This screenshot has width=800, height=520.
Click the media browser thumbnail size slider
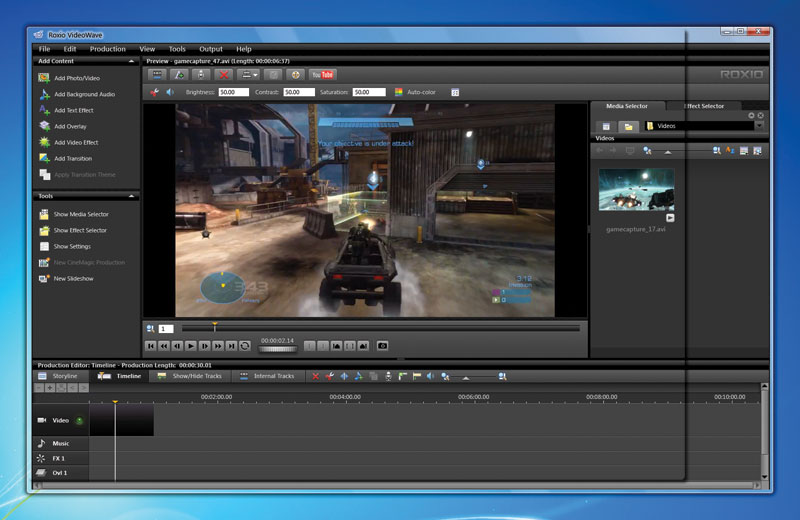[x=667, y=152]
